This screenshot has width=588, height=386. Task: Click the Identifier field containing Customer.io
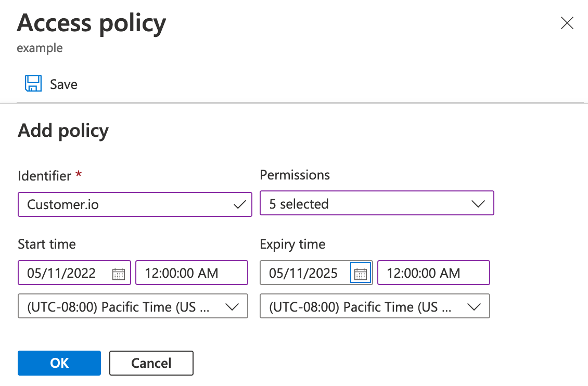point(135,204)
